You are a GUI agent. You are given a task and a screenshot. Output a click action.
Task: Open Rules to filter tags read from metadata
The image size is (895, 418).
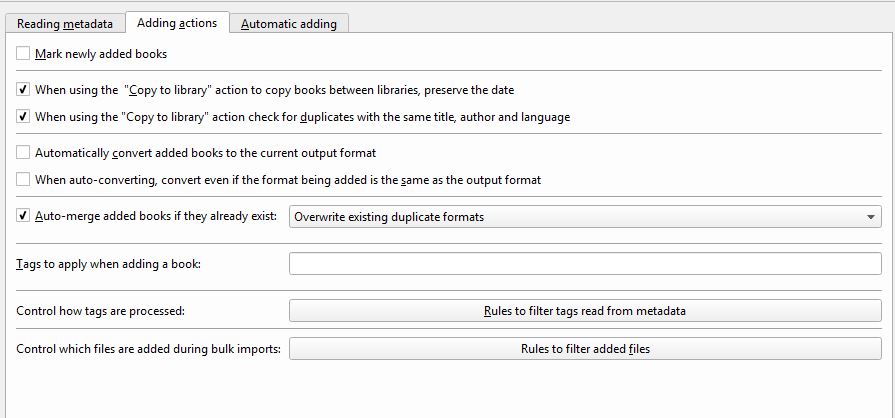(x=584, y=311)
